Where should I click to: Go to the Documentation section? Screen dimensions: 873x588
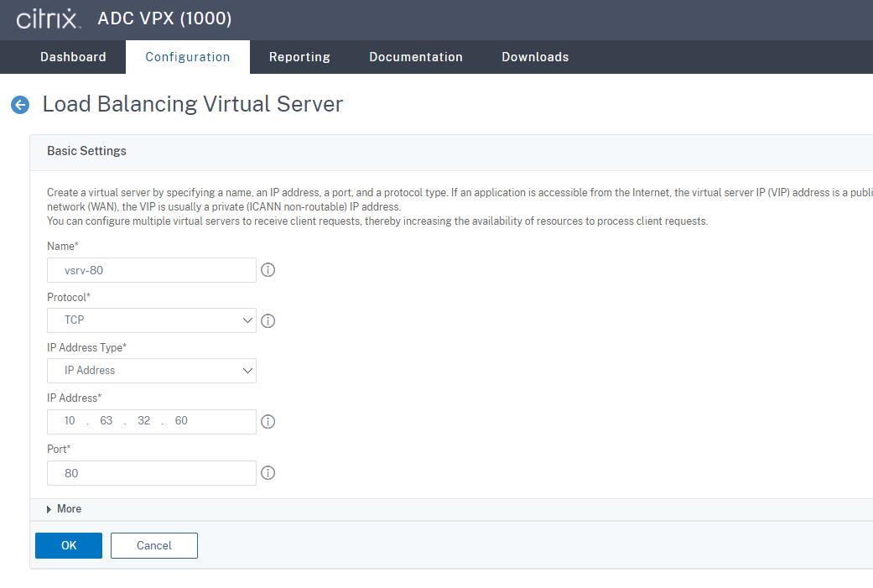coord(416,56)
